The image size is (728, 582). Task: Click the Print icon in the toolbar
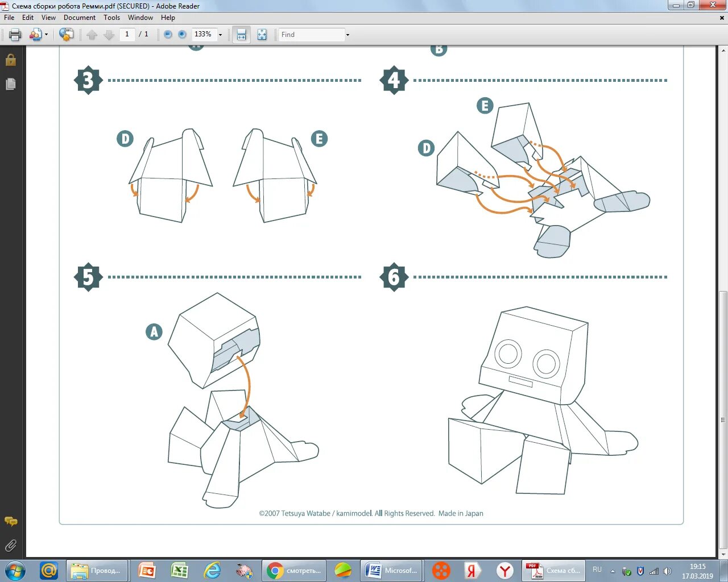[15, 35]
